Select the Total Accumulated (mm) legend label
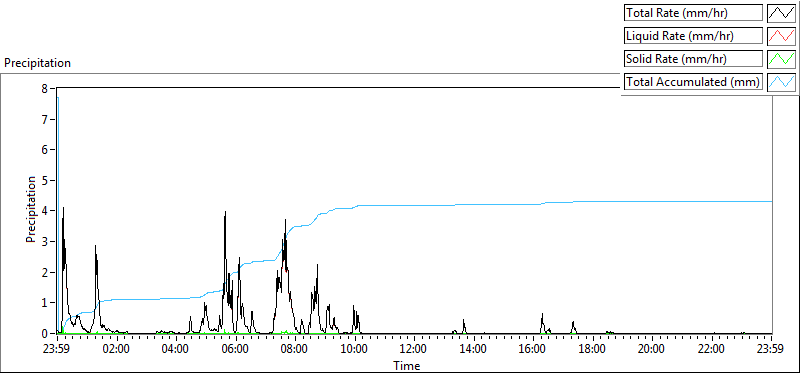 click(693, 82)
